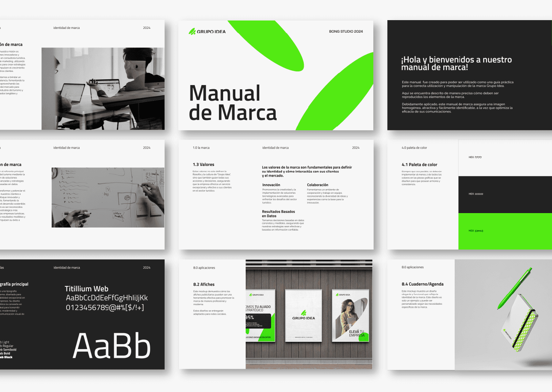
Task: Click 'identidad de marca' on the Valores slide
Action: pyautogui.click(x=275, y=148)
